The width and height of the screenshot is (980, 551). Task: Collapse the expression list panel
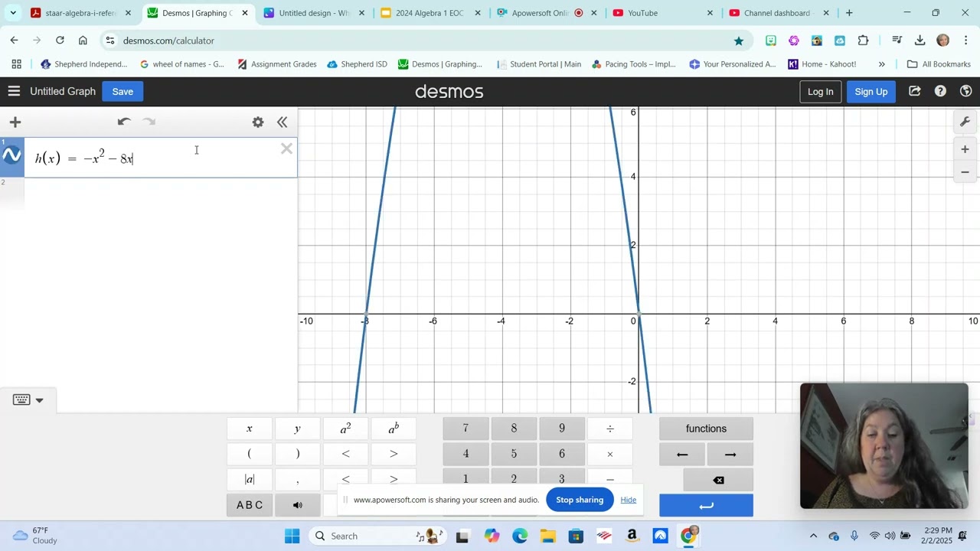point(282,122)
